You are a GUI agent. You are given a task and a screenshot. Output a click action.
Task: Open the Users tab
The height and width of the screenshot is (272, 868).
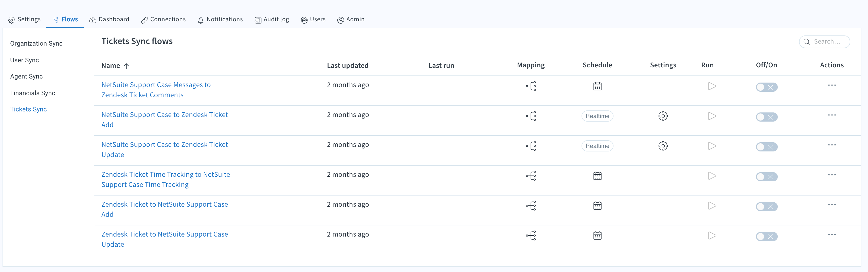[313, 20]
